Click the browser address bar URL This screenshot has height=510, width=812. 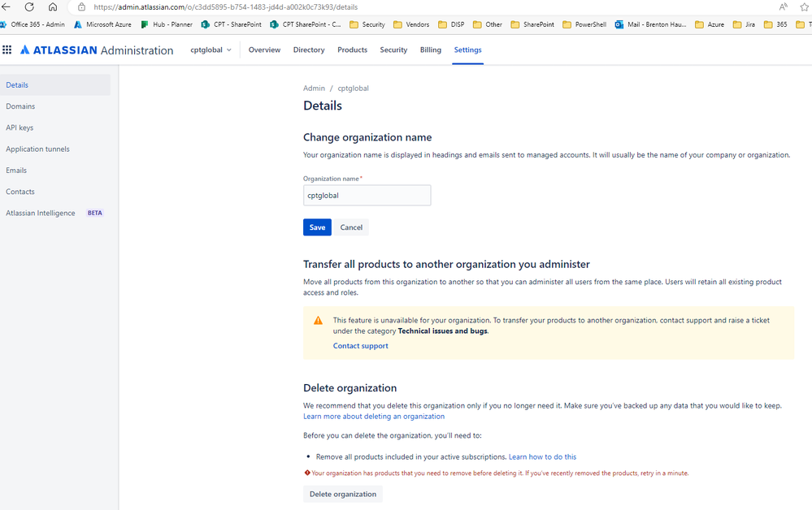click(x=225, y=7)
